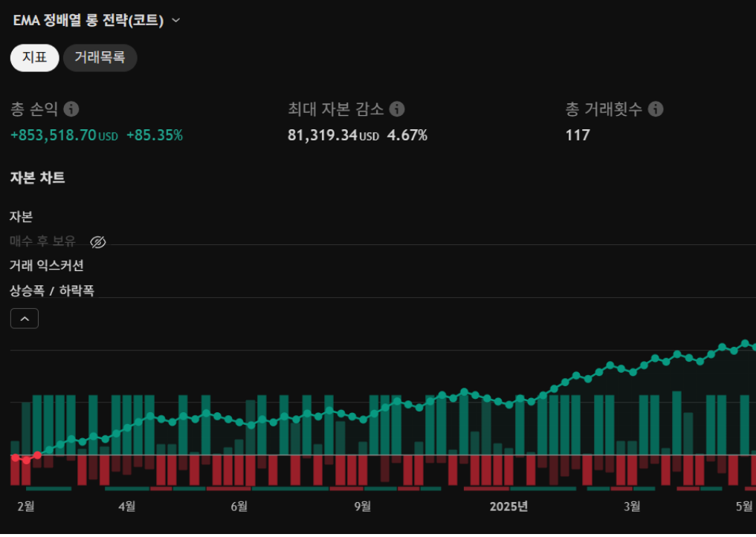
Task: Click the 117 total trades count
Action: [578, 135]
